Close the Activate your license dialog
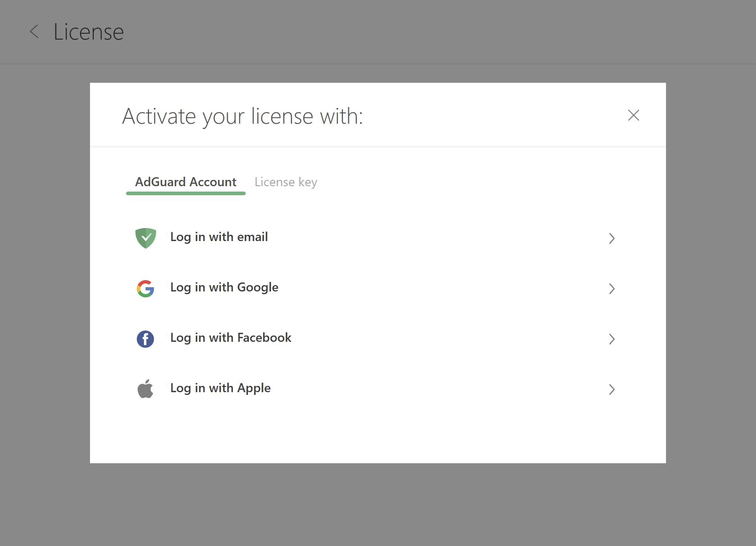The height and width of the screenshot is (546, 756). click(633, 116)
